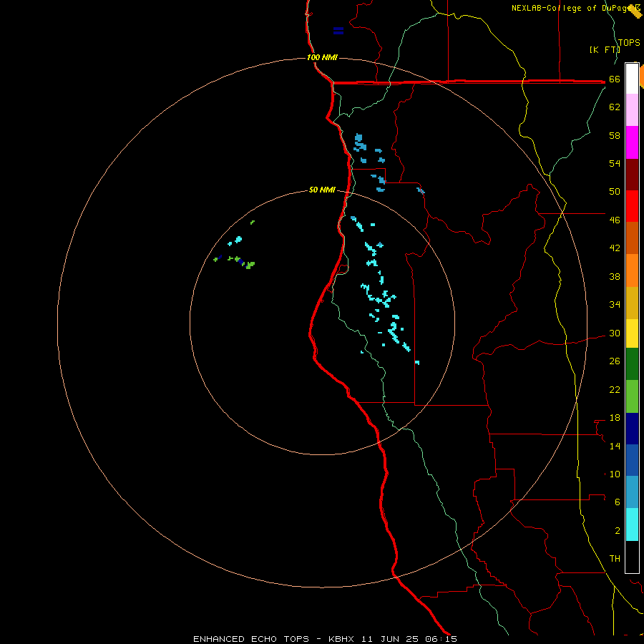The image size is (644, 644).
Task: Click the "TOPS" legend heading
Action: tap(629, 42)
